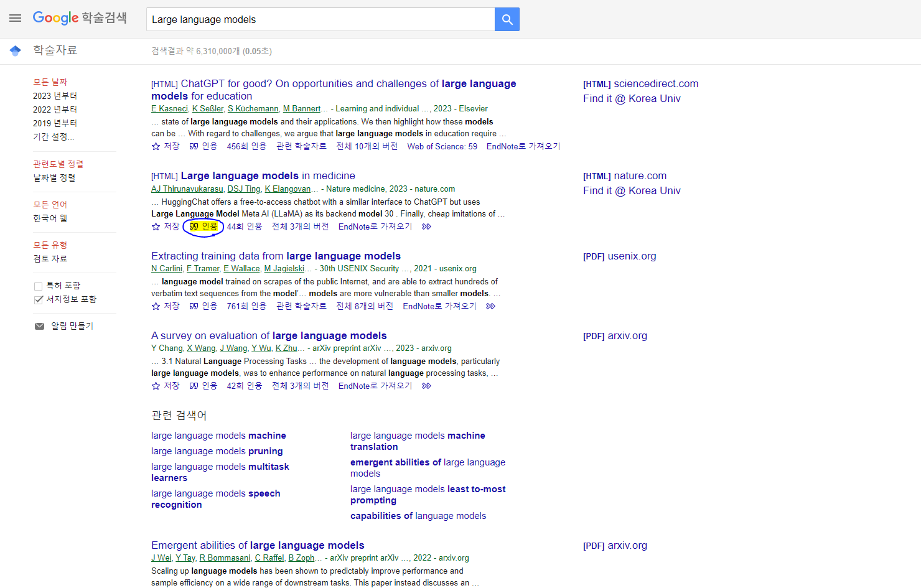Click the Google Scholar logo
The width and height of the screenshot is (921, 588).
(80, 18)
